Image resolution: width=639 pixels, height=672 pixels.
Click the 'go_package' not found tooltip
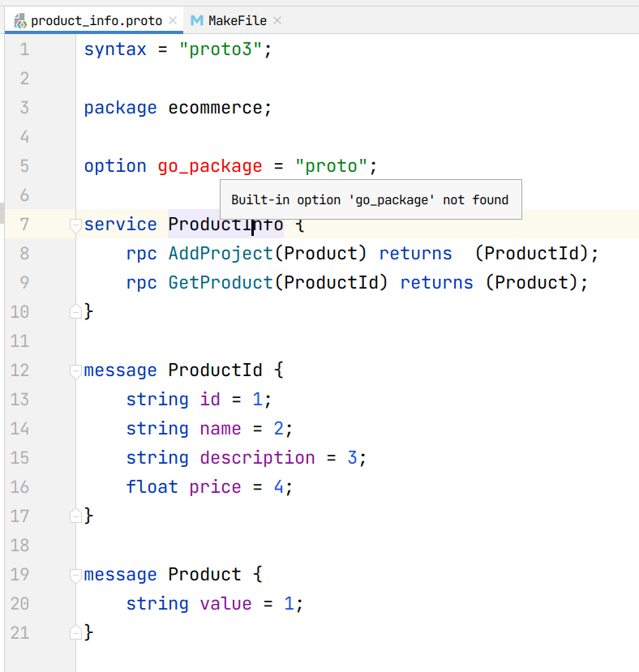pyautogui.click(x=371, y=199)
